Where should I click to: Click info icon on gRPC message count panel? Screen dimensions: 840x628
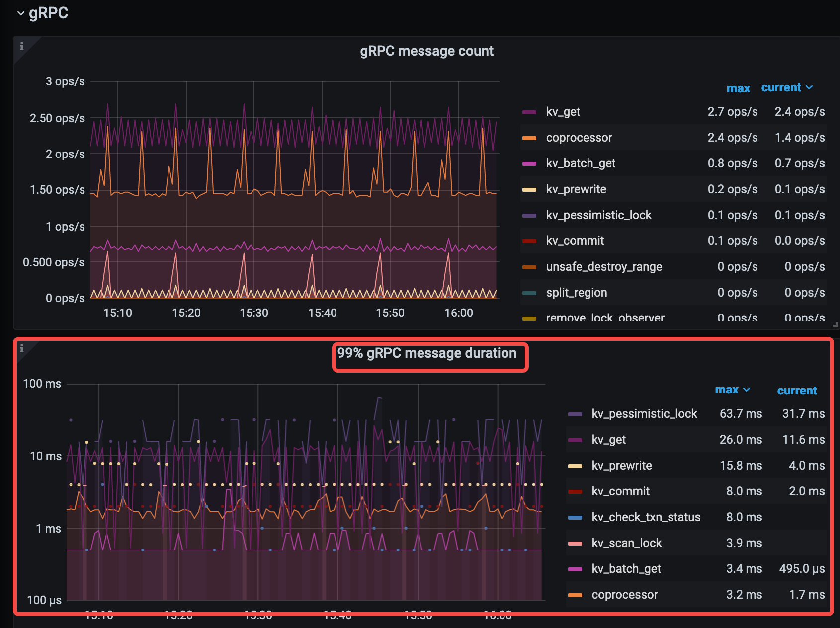[21, 46]
